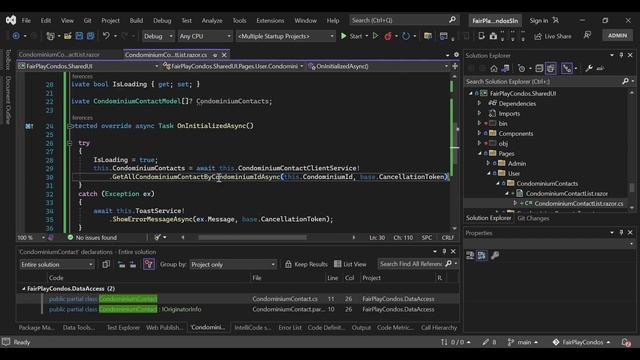This screenshot has height=360, width=640.
Task: Click the restart circular arrow icon
Action: (406, 36)
